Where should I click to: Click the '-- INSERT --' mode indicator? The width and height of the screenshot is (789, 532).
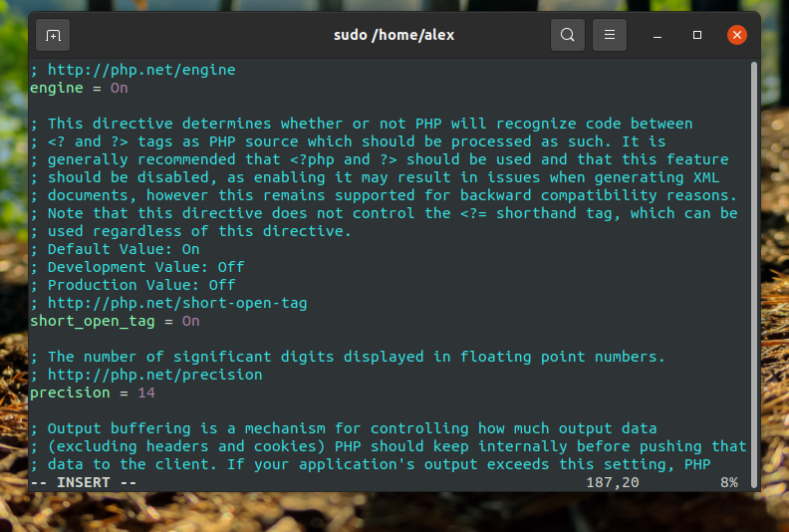pos(84,482)
